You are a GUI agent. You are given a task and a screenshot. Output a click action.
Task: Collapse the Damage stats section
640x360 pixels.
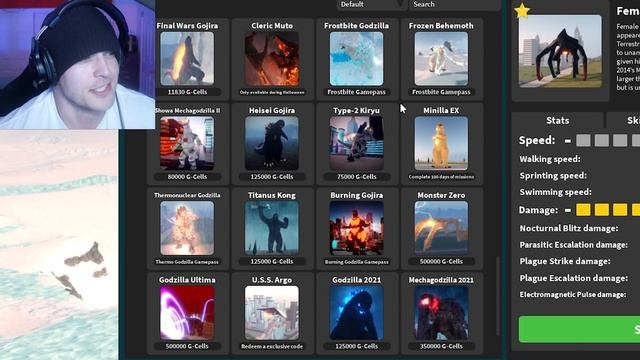pyautogui.click(x=567, y=210)
